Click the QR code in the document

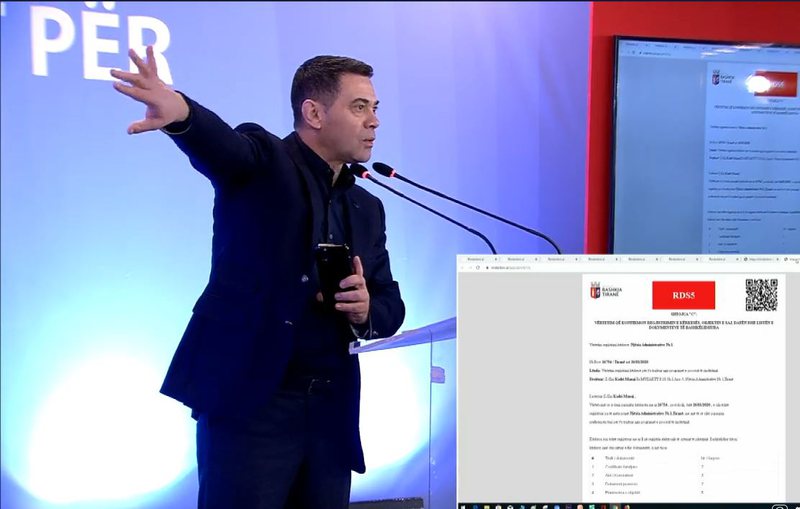point(761,295)
